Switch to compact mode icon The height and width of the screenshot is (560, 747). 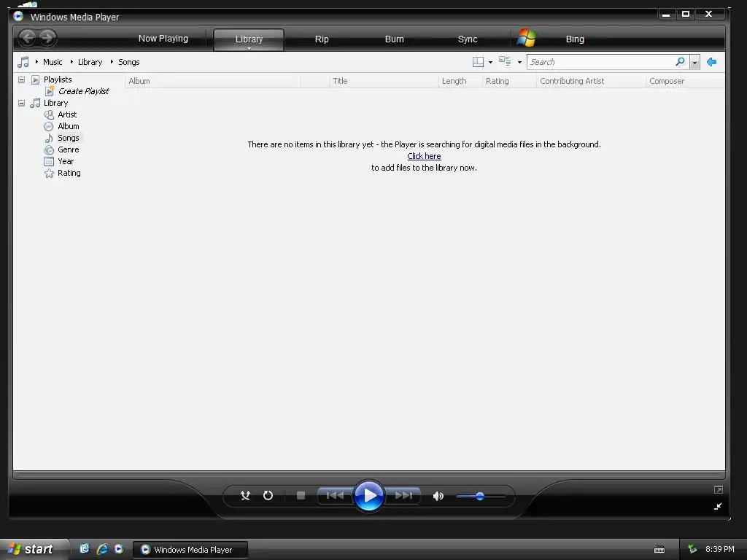[719, 506]
